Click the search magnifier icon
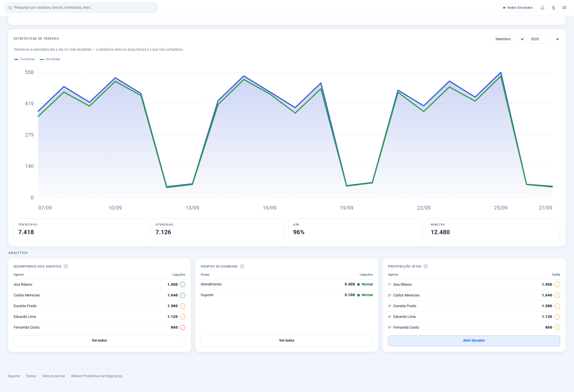This screenshot has width=574, height=392. (10, 8)
